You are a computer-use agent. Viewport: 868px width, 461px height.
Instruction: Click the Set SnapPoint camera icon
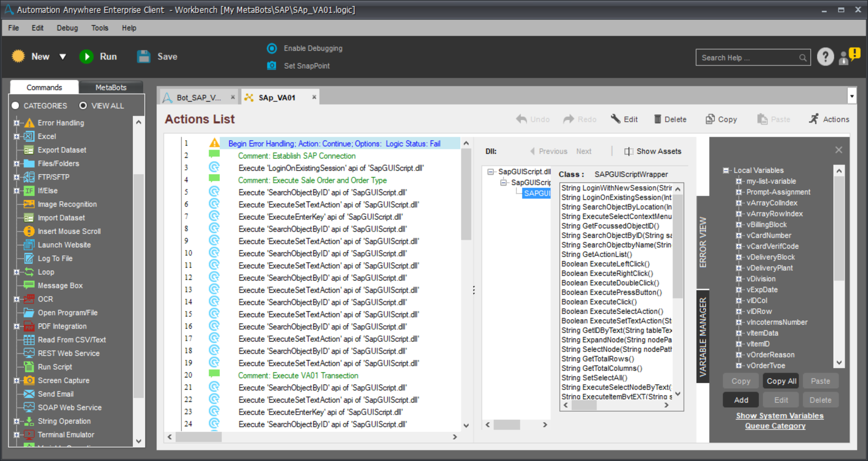tap(272, 66)
